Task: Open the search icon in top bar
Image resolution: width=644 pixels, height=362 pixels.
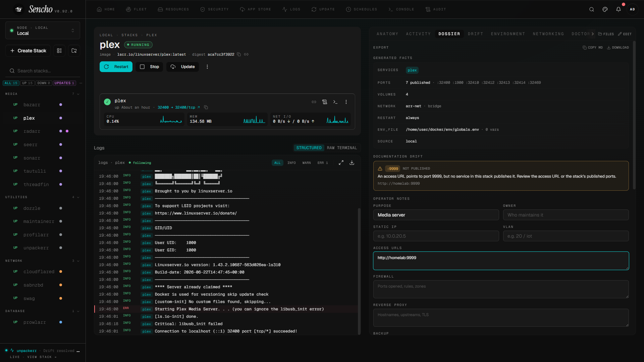Action: click(x=592, y=9)
